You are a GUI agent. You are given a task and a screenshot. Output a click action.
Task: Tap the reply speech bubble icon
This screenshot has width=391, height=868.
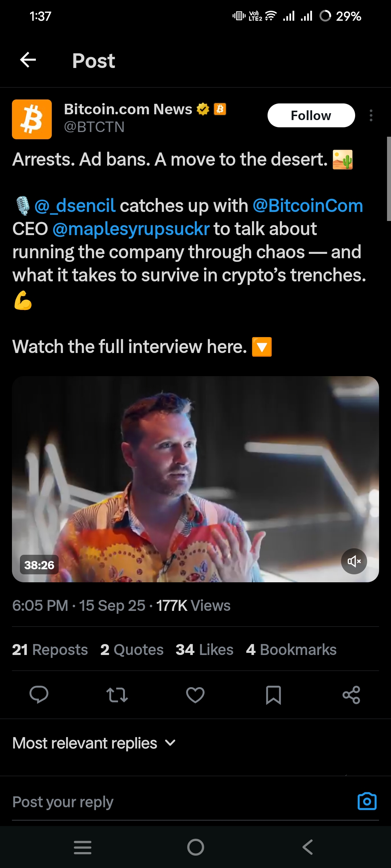(39, 694)
